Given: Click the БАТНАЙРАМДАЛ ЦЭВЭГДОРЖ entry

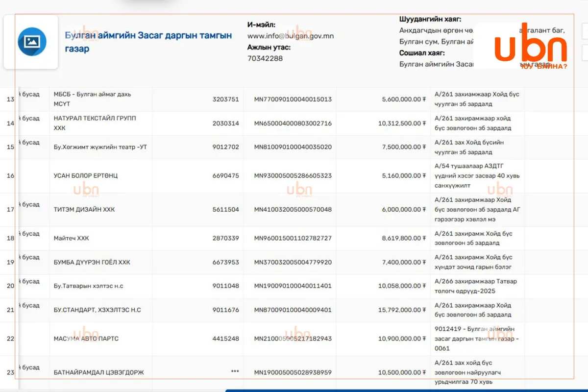Looking at the screenshot, I should point(99,372).
